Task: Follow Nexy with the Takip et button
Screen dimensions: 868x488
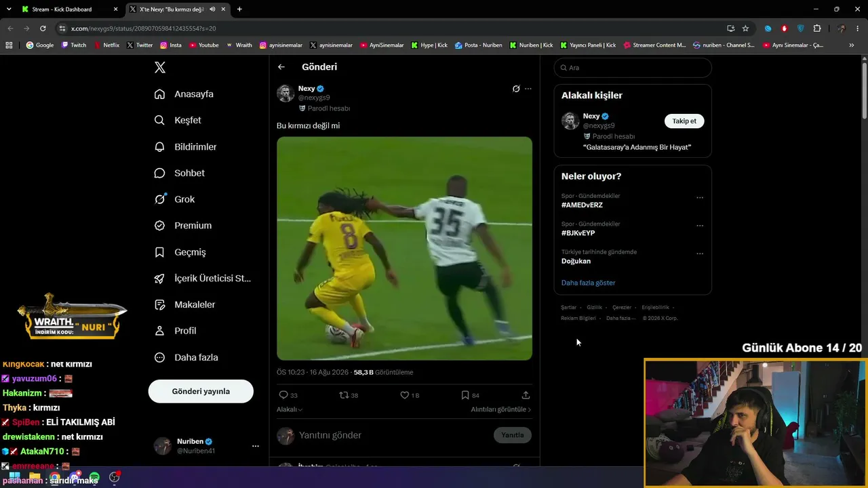Action: tap(684, 121)
